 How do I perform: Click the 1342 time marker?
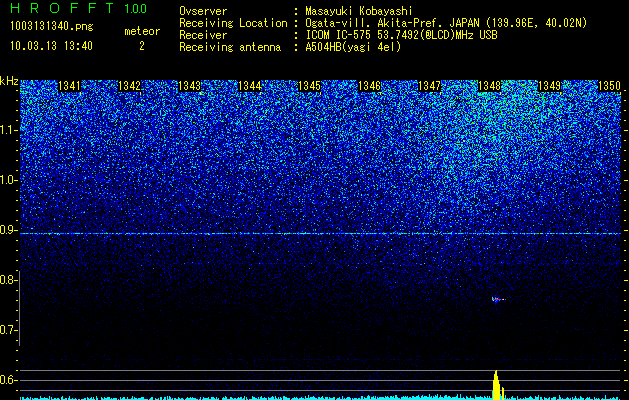pos(130,86)
